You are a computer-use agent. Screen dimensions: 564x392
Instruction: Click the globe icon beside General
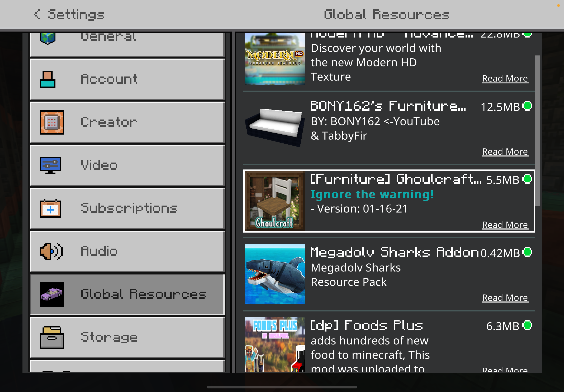point(47,38)
